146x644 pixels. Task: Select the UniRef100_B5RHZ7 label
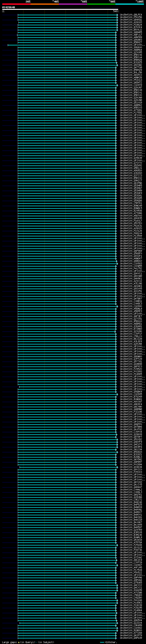(131, 42)
